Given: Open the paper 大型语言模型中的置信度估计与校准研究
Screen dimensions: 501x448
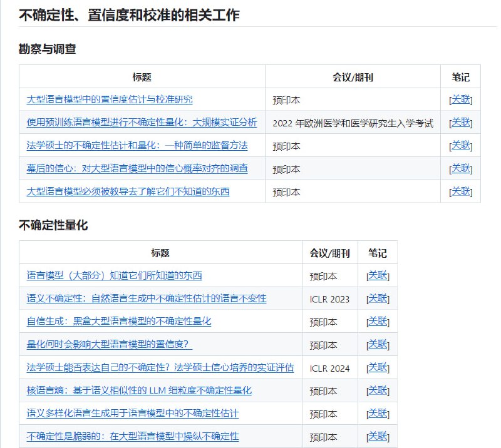Looking at the screenshot, I should coord(109,99).
